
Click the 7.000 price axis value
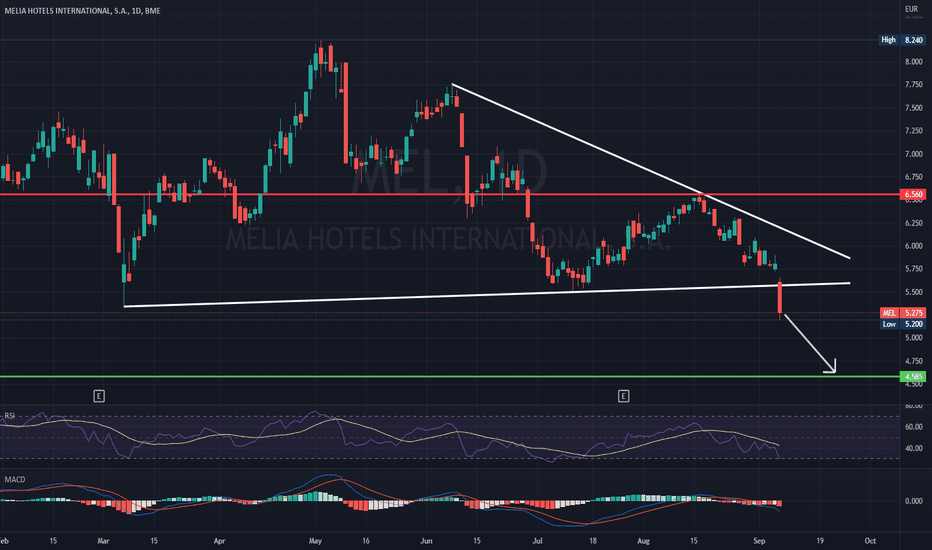(x=914, y=154)
